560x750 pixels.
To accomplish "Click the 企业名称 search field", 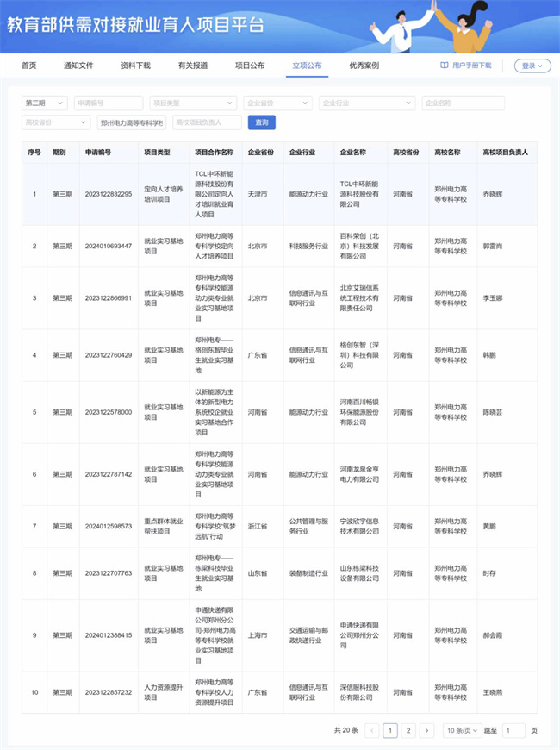I will click(463, 103).
